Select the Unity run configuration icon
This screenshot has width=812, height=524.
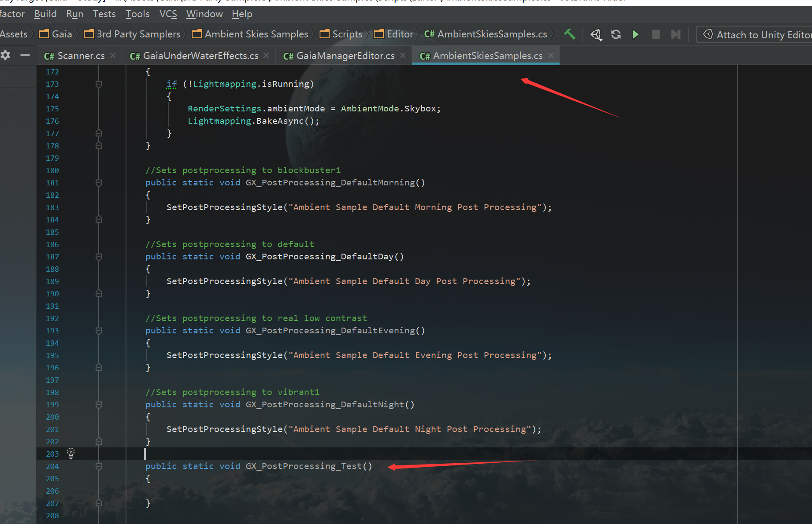tap(596, 34)
